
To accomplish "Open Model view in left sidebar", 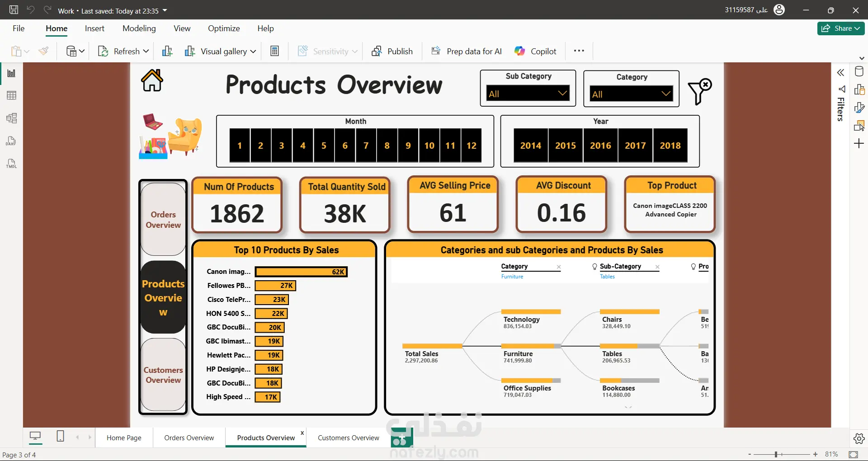I will point(11,118).
